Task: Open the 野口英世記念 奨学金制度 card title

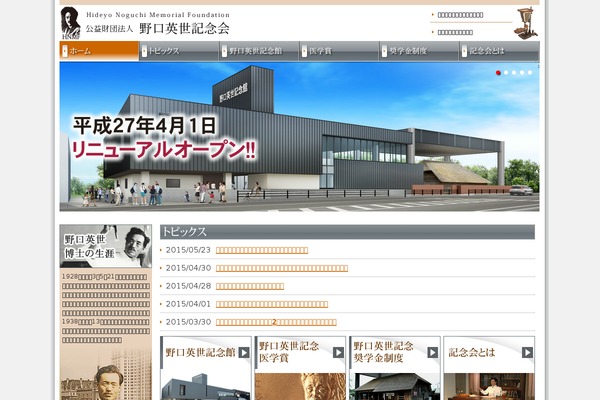Action: click(x=383, y=352)
